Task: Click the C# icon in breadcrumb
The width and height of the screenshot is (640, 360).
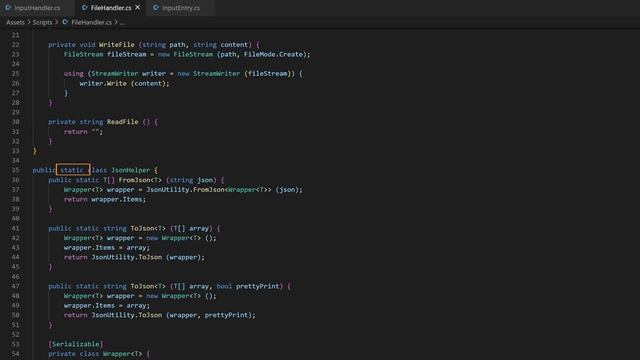Action: tap(65, 22)
